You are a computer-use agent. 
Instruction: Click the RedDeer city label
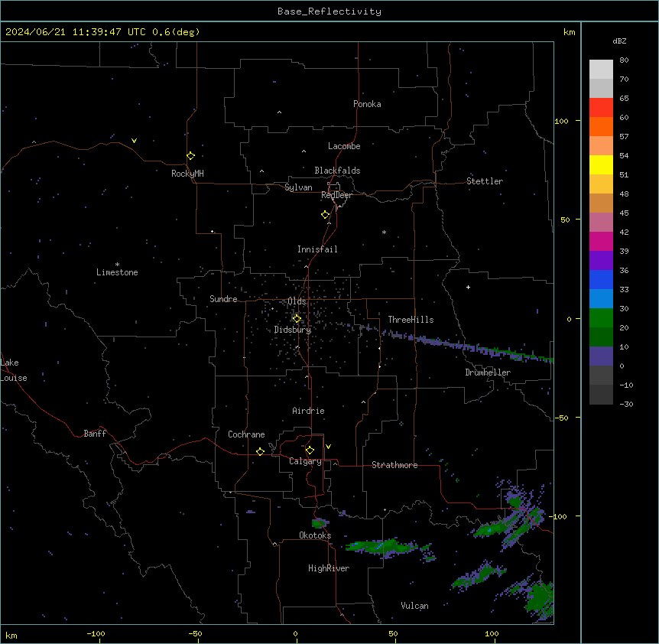point(336,195)
